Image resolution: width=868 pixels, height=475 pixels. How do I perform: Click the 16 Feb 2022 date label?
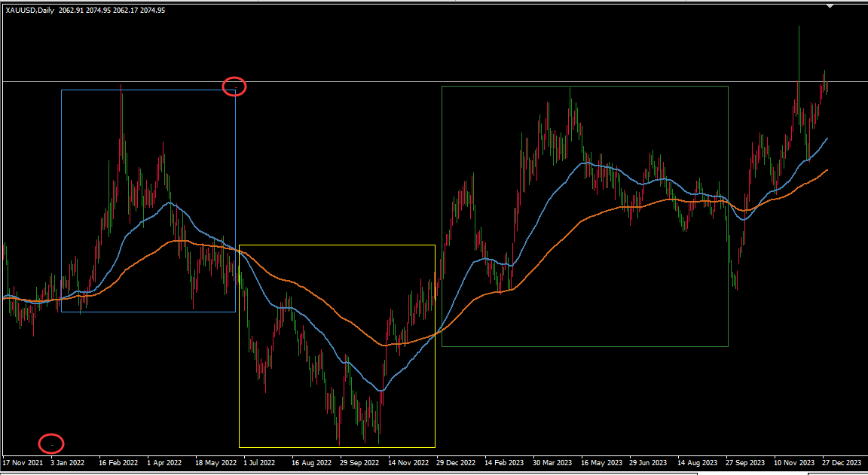tap(118, 461)
